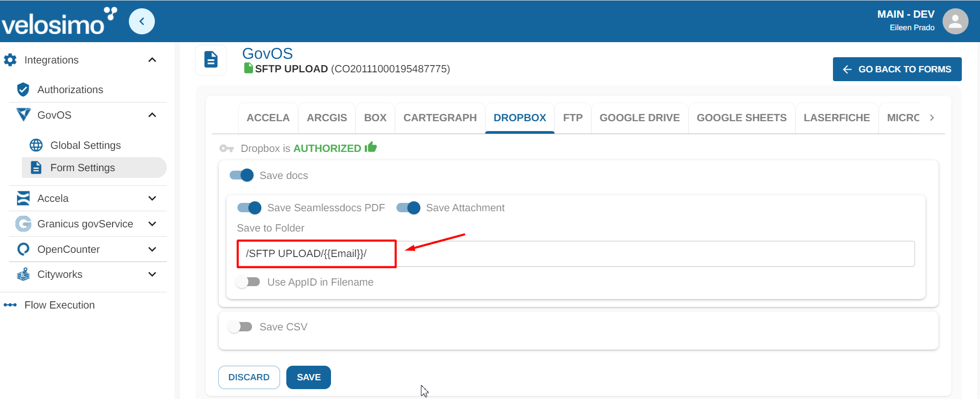The height and width of the screenshot is (399, 980).
Task: Collapse the Integrations section chevron
Action: [152, 60]
